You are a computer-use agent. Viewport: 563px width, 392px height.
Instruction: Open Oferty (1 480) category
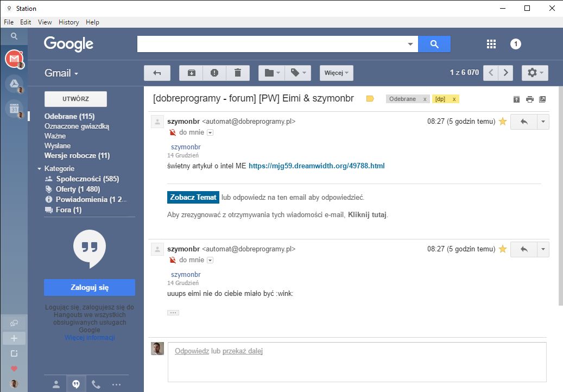click(x=78, y=189)
